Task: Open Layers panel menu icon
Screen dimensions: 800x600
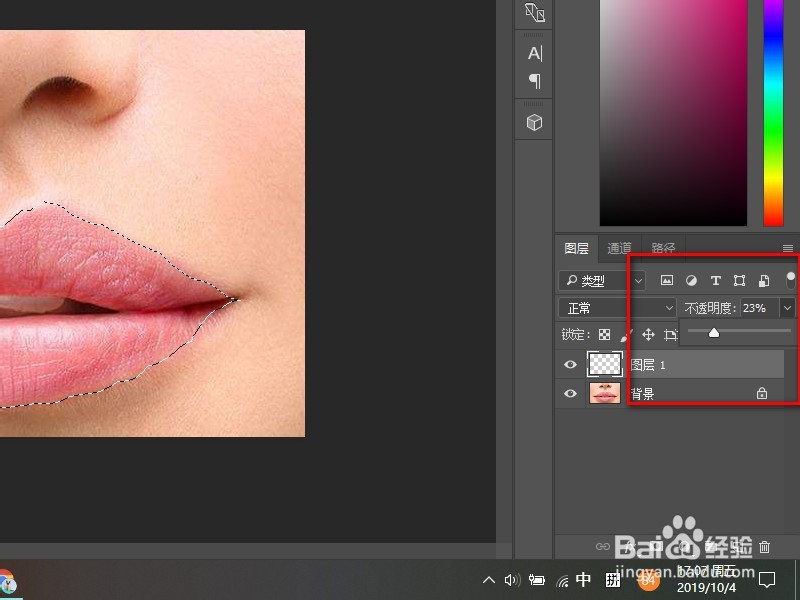Action: (788, 248)
